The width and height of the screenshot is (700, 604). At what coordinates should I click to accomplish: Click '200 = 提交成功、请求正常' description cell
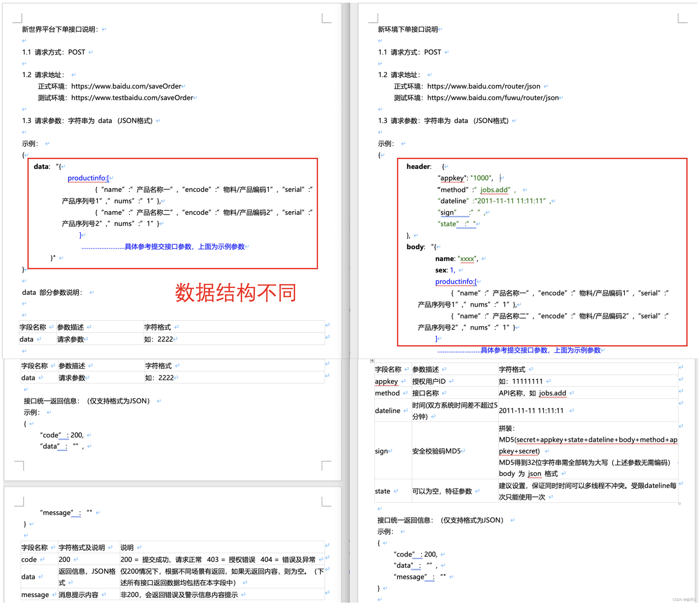tap(222, 559)
